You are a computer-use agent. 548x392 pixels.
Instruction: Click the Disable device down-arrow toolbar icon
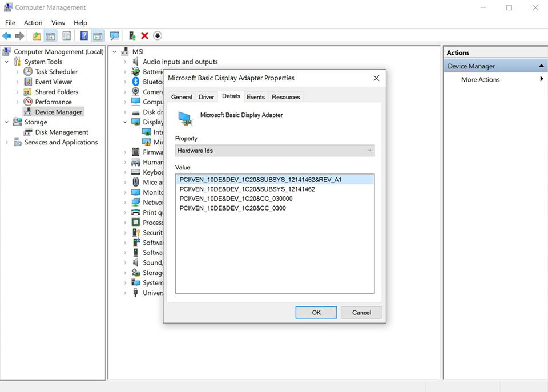click(158, 35)
